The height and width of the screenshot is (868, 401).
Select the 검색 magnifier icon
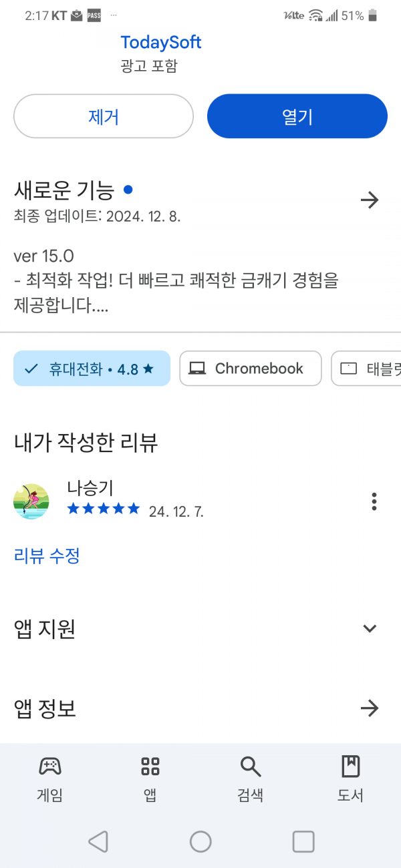(251, 767)
